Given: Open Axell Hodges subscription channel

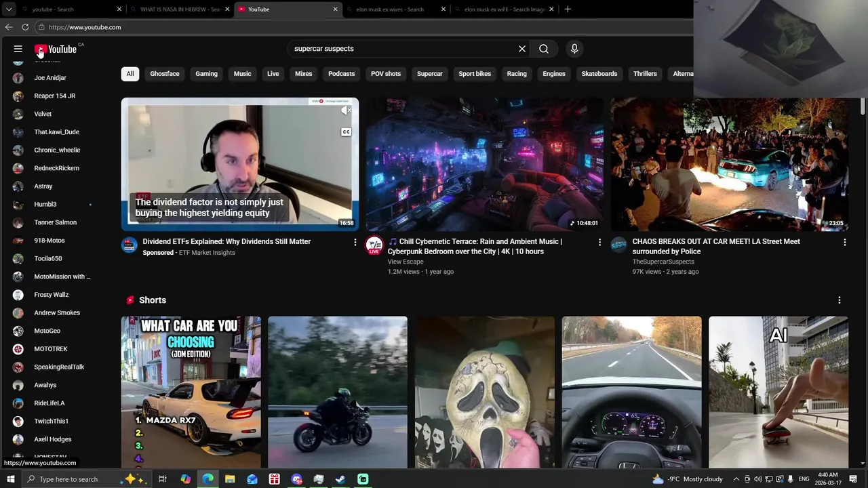Looking at the screenshot, I should [x=54, y=439].
